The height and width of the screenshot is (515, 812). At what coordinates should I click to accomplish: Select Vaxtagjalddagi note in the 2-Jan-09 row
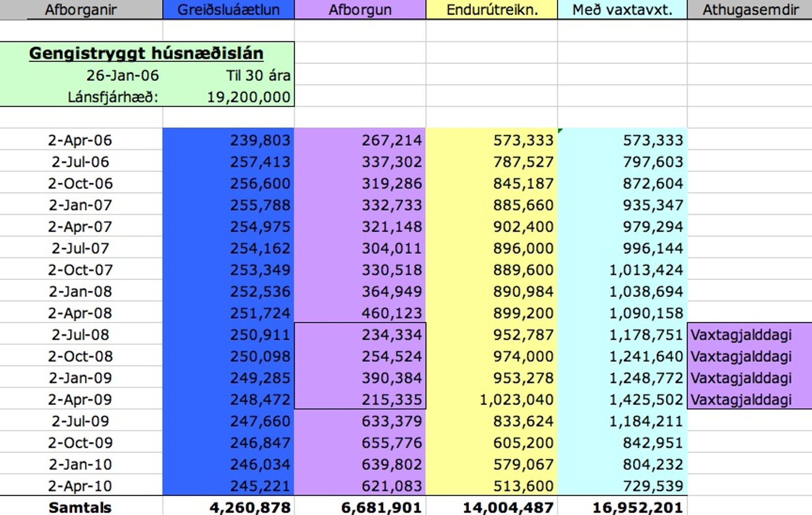[750, 377]
